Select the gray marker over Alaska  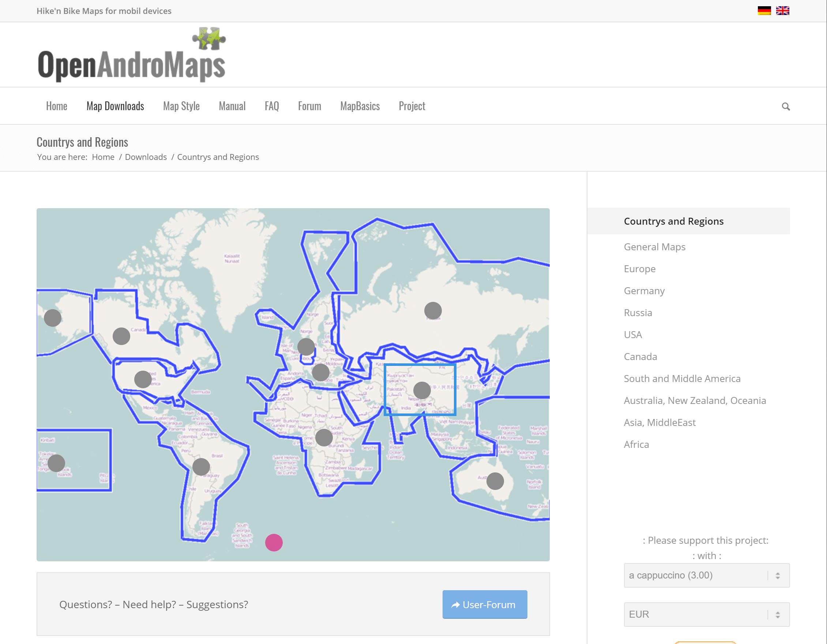(53, 318)
